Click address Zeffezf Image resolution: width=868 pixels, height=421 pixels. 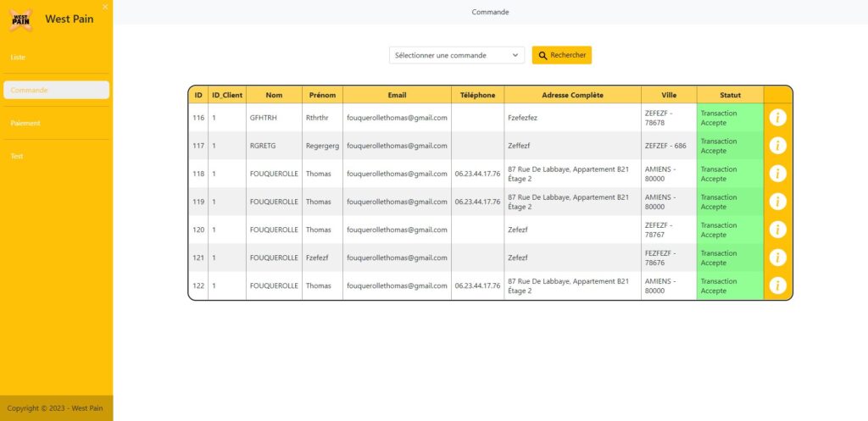click(519, 146)
